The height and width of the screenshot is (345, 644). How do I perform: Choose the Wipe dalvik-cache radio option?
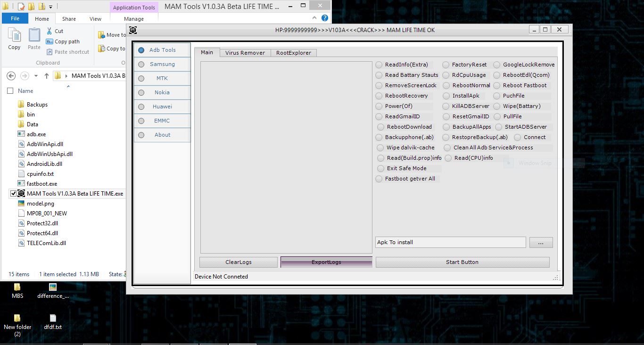click(x=380, y=148)
